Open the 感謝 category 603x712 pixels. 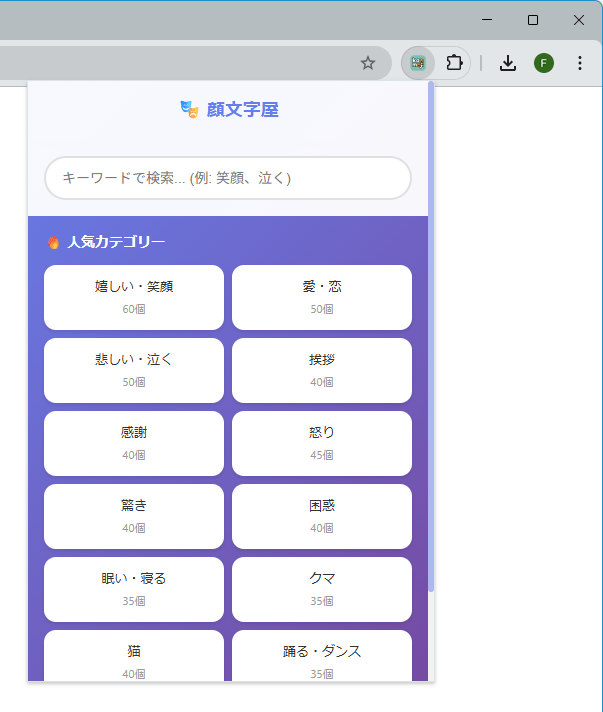pyautogui.click(x=134, y=443)
